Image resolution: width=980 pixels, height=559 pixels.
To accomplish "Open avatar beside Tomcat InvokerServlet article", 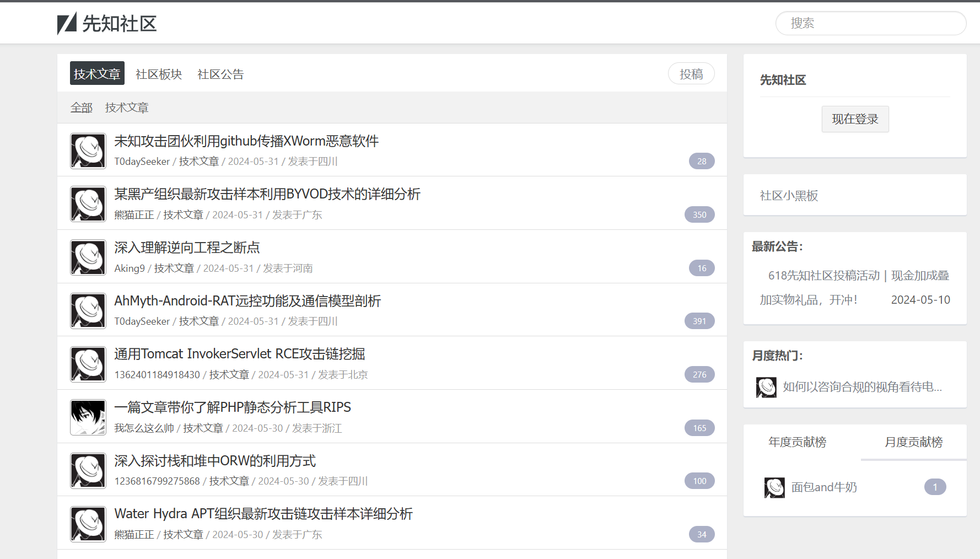I will [x=88, y=364].
